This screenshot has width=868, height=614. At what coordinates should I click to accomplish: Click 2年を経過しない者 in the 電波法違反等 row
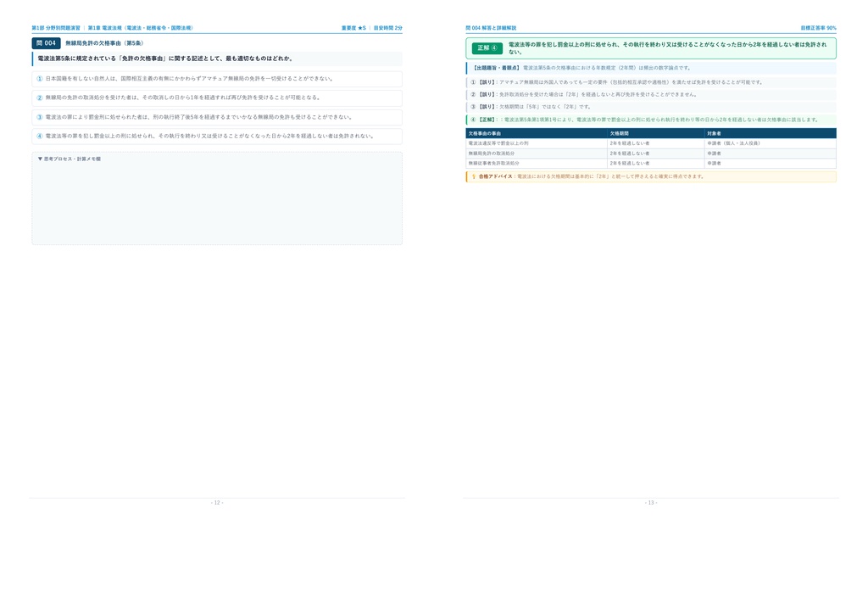coord(656,143)
